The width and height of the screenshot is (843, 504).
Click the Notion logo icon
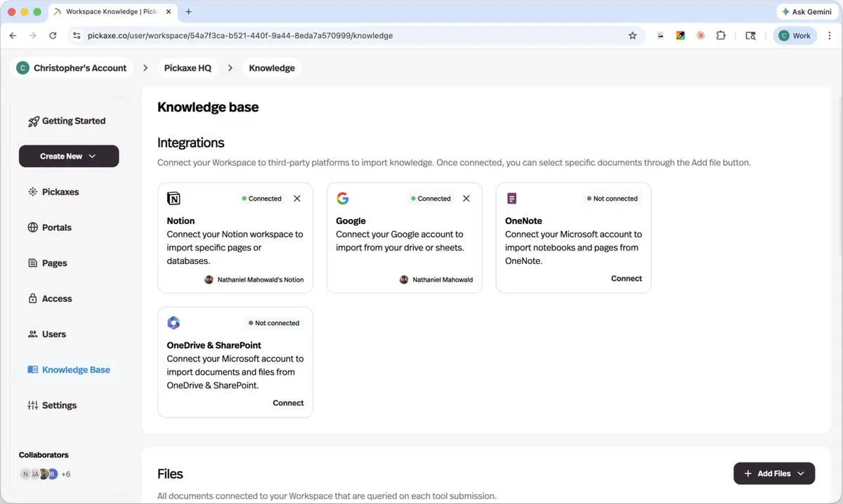(174, 199)
